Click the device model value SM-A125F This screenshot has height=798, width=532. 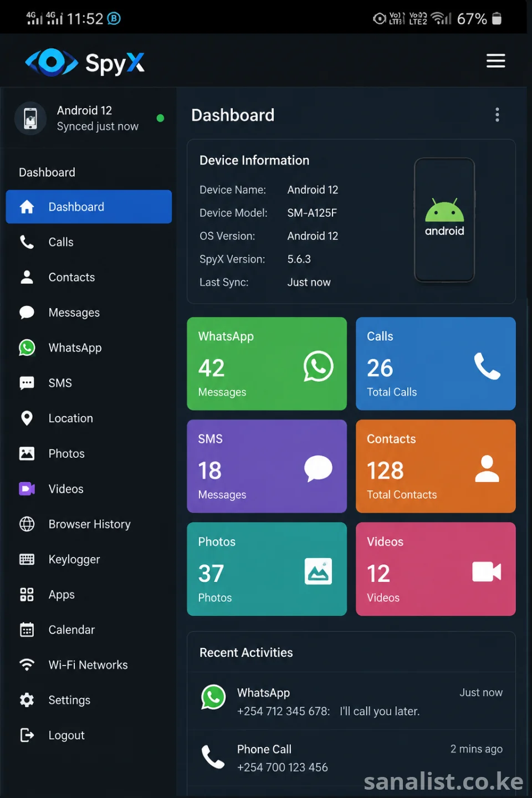[312, 213]
